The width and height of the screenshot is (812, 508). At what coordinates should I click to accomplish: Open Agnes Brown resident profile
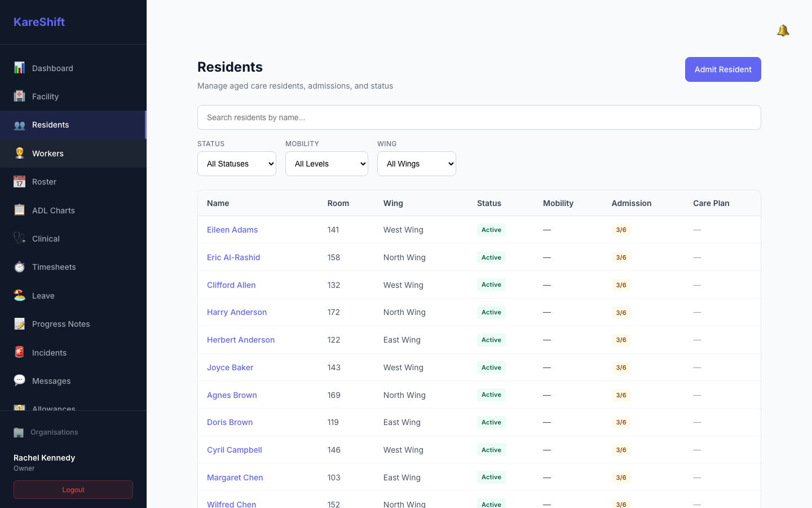tap(232, 395)
